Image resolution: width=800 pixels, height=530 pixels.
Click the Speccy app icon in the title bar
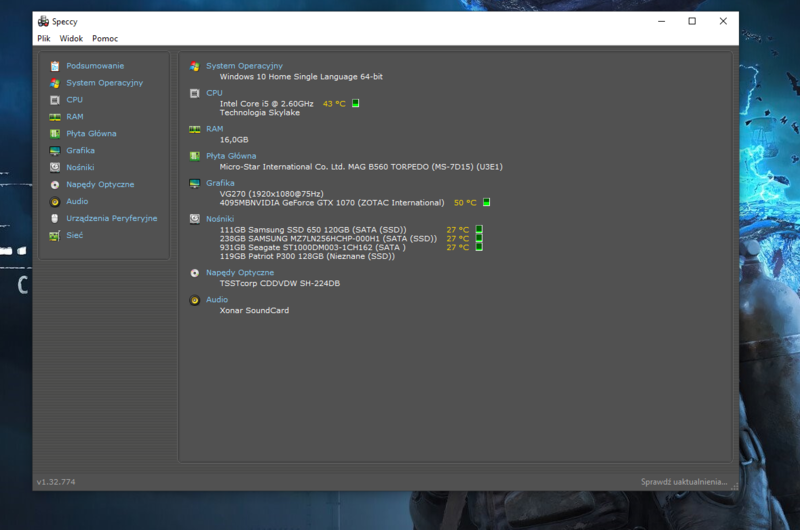43,21
